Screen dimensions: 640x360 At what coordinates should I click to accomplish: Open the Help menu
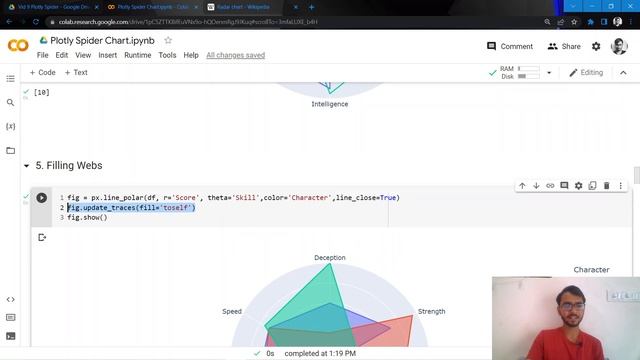pyautogui.click(x=191, y=55)
